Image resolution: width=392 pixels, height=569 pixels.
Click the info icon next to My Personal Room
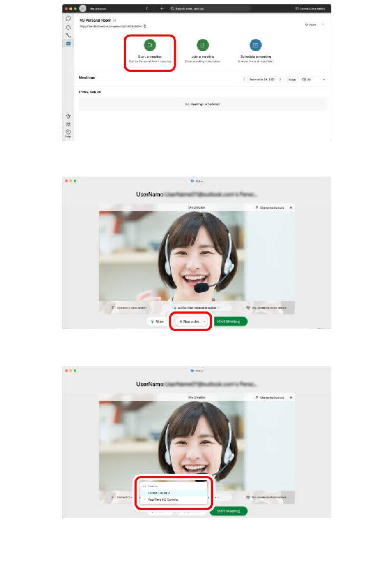coord(114,20)
